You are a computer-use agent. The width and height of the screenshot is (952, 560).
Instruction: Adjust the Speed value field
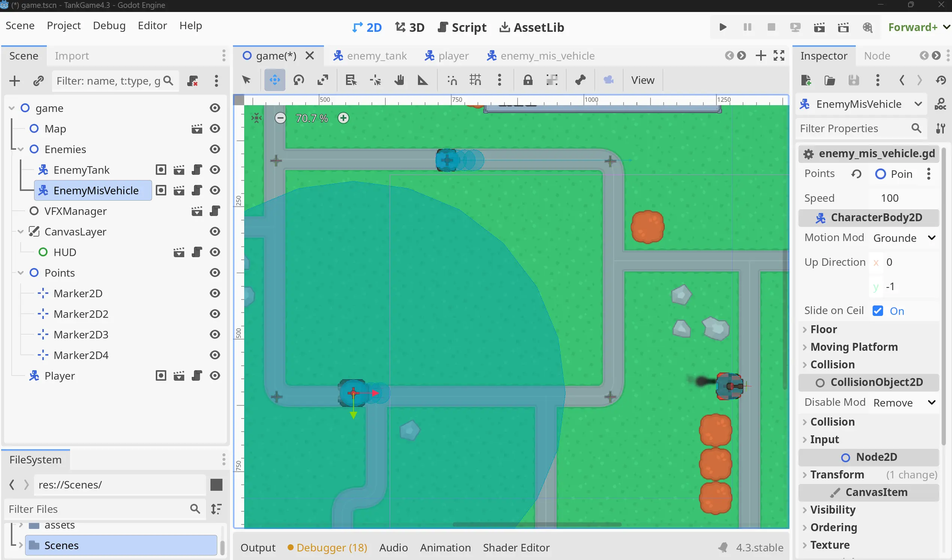click(904, 198)
